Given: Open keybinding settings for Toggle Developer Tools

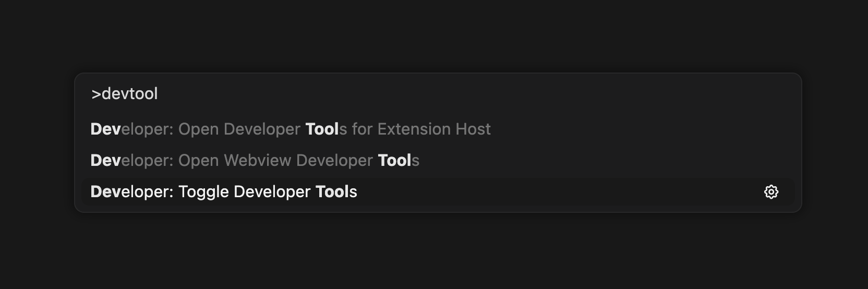Looking at the screenshot, I should 771,192.
